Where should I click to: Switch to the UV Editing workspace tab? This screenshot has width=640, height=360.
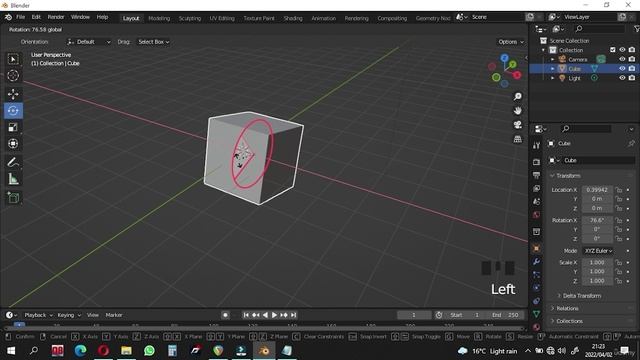(x=222, y=18)
